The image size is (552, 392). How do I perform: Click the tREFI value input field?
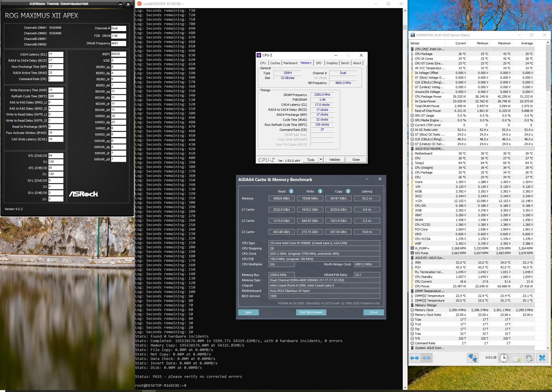click(119, 54)
